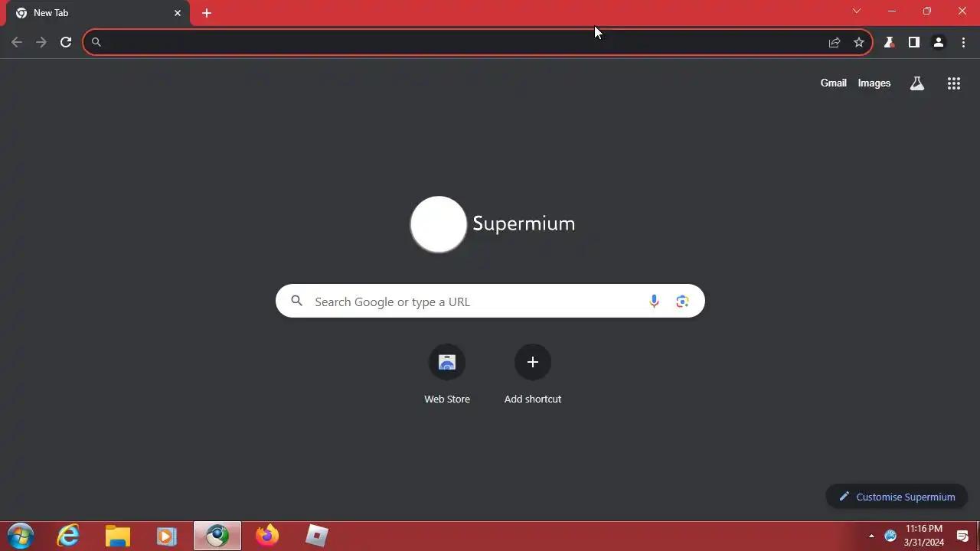980x551 pixels.
Task: Open the profile avatar menu
Action: 938,42
